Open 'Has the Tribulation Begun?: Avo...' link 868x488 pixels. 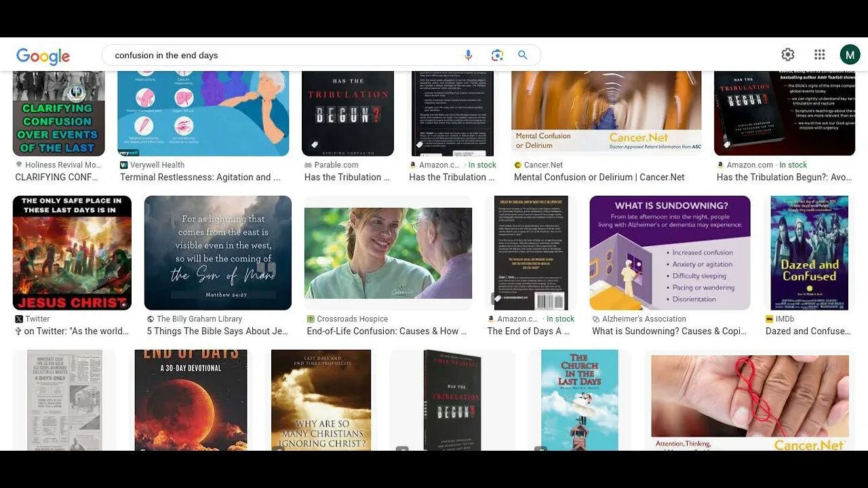click(x=785, y=178)
